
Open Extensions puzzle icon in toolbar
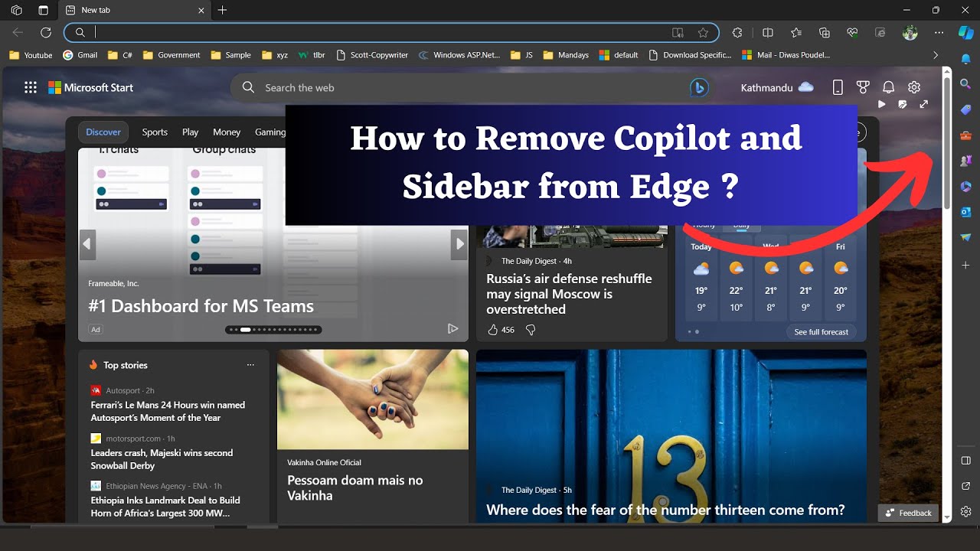[x=737, y=32]
